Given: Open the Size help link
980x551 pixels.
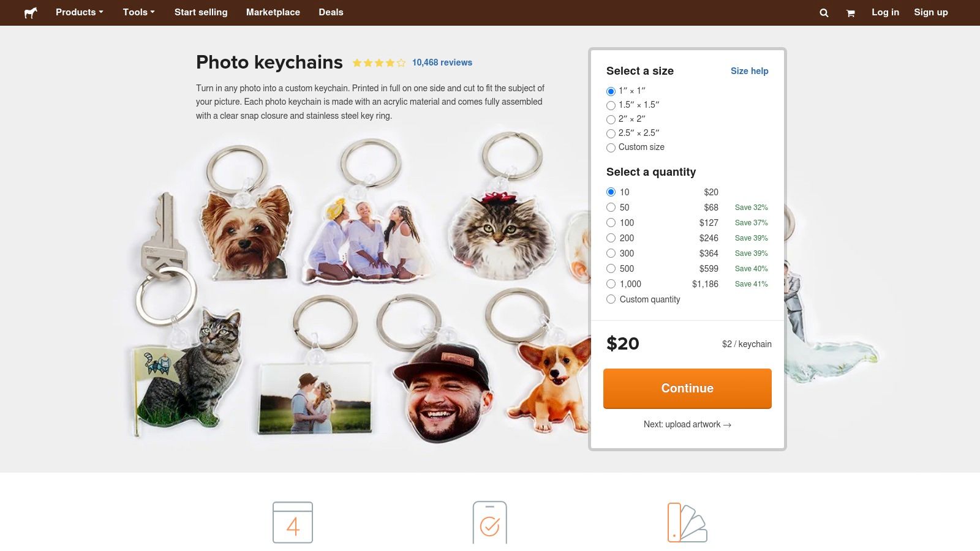Looking at the screenshot, I should point(749,71).
